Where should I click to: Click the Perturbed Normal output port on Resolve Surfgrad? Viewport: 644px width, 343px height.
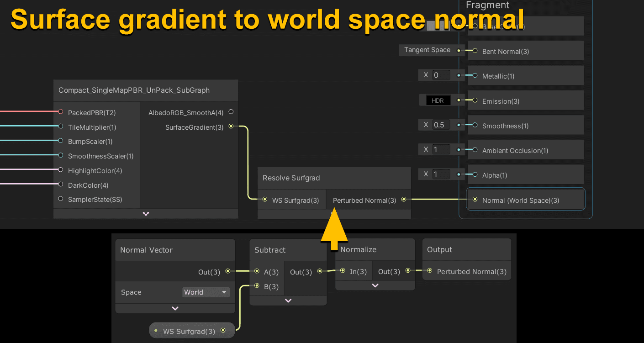[x=403, y=200]
